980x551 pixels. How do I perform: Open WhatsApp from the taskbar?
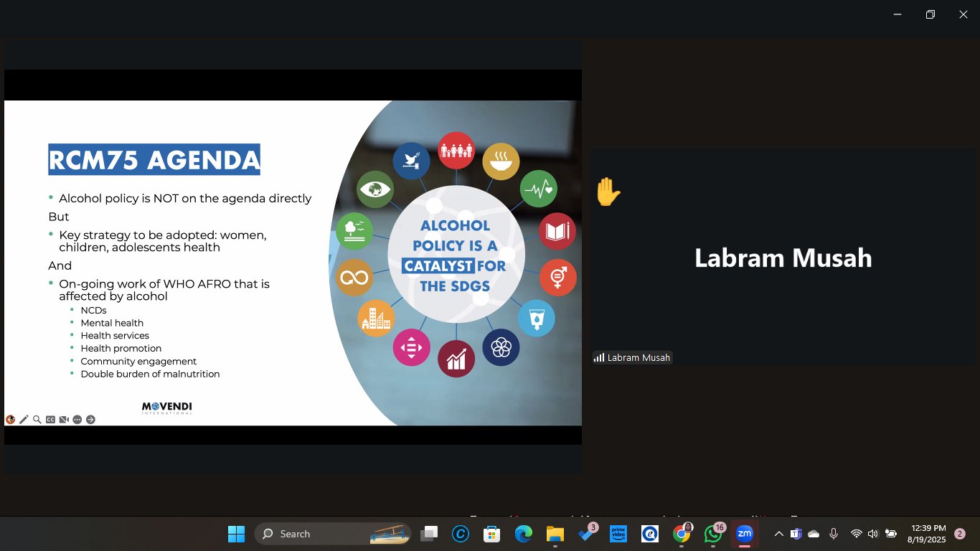click(712, 534)
